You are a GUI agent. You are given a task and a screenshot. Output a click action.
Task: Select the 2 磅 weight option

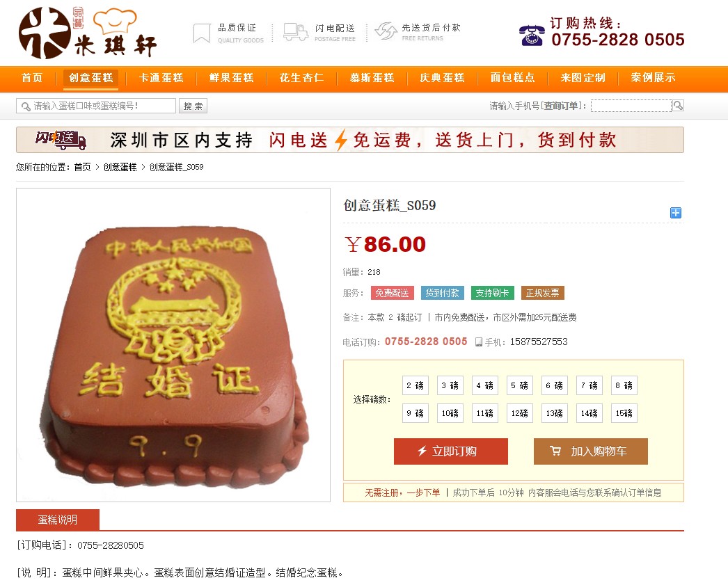pos(415,385)
